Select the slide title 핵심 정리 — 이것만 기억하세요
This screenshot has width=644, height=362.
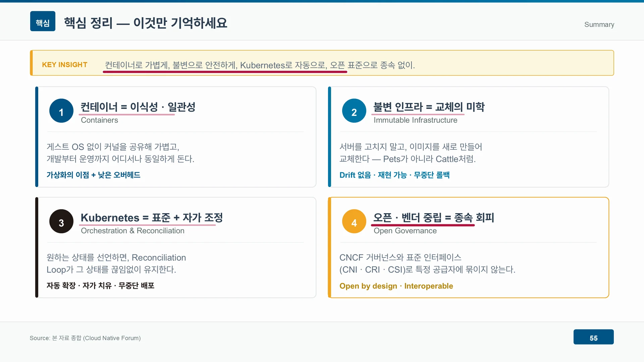[146, 23]
